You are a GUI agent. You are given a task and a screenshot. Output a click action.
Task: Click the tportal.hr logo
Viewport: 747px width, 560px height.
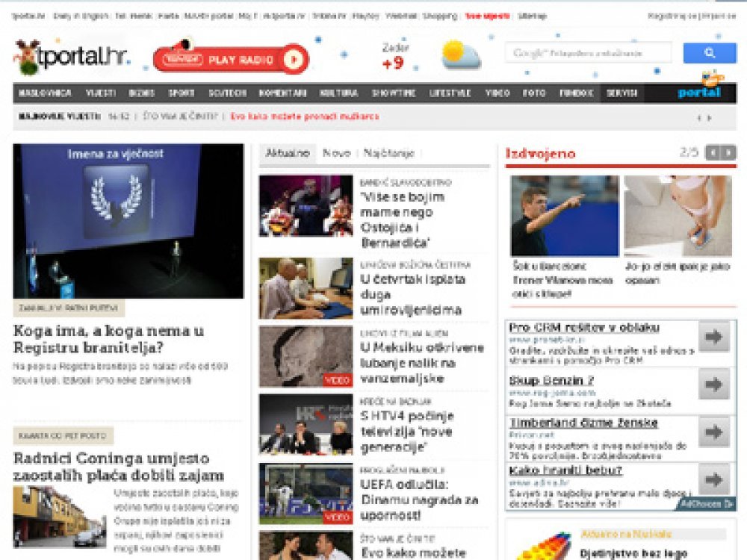pos(72,57)
